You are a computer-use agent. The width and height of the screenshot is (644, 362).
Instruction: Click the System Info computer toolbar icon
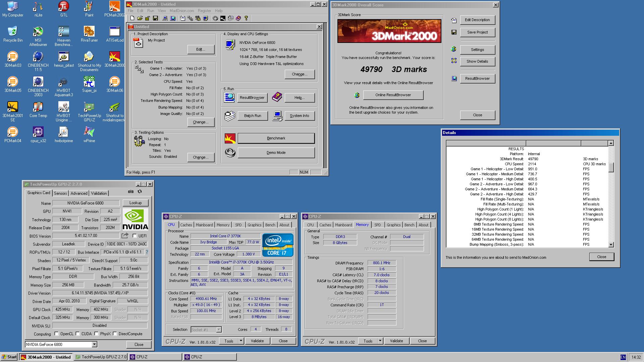tap(165, 18)
